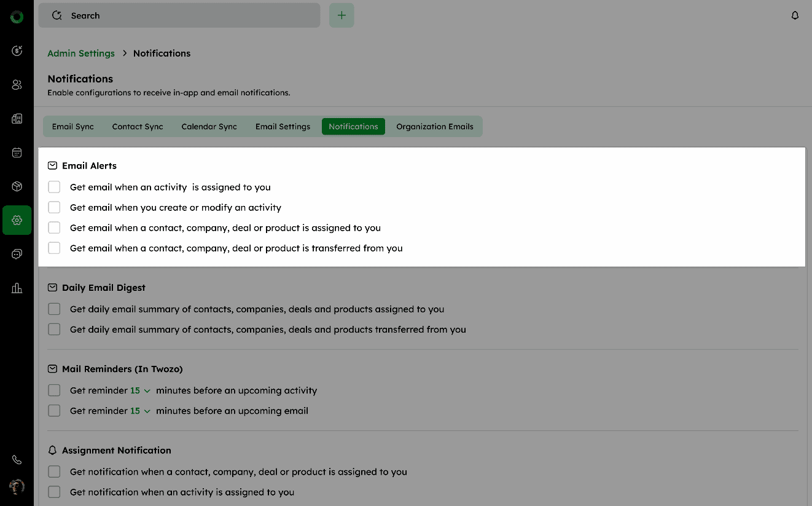Enable reminder before an upcoming email
812x506 pixels.
coord(54,411)
